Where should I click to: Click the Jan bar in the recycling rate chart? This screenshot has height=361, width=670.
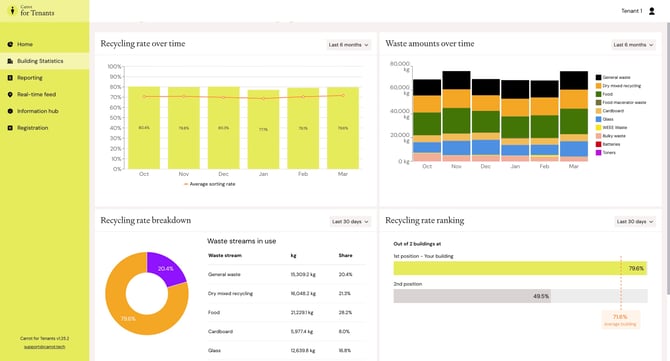(263, 129)
